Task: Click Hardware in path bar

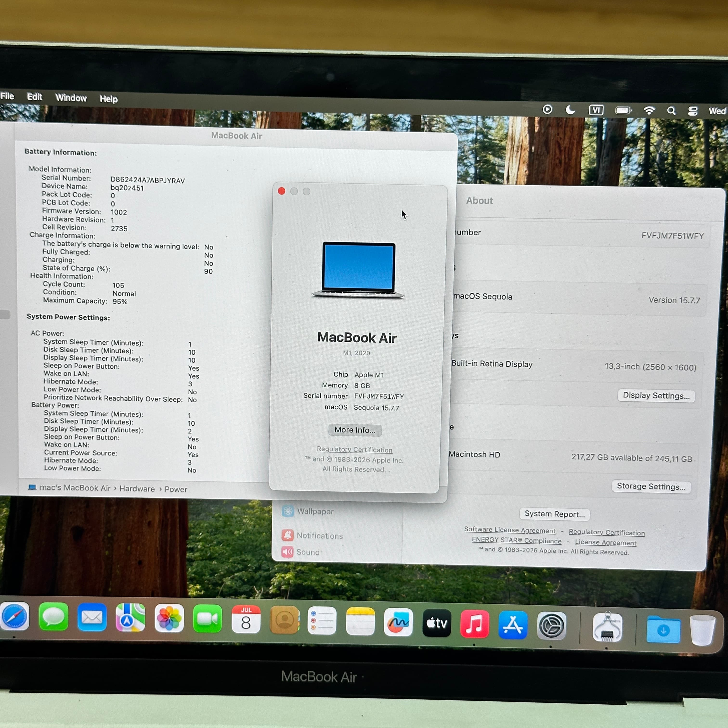Action: 137,489
